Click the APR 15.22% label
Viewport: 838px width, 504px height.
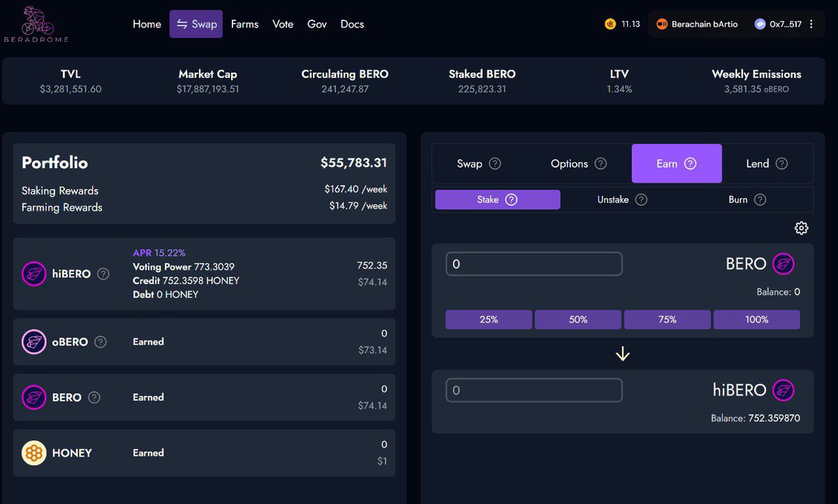coord(159,253)
